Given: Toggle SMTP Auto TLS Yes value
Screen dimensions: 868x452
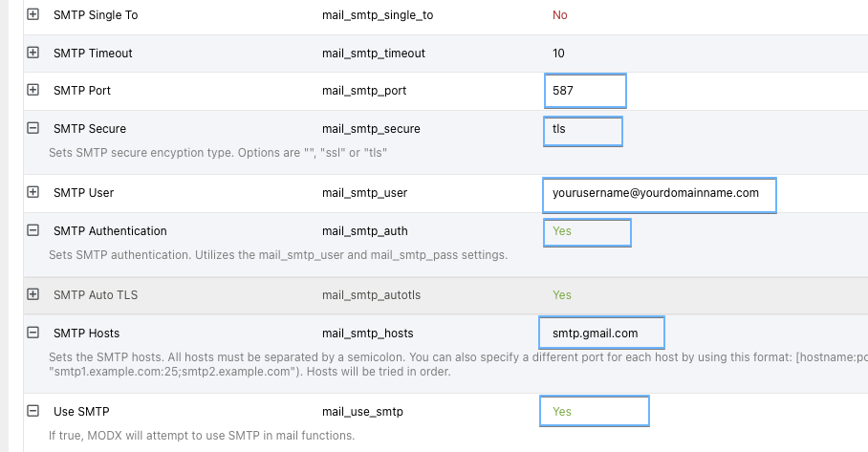Looking at the screenshot, I should point(562,295).
